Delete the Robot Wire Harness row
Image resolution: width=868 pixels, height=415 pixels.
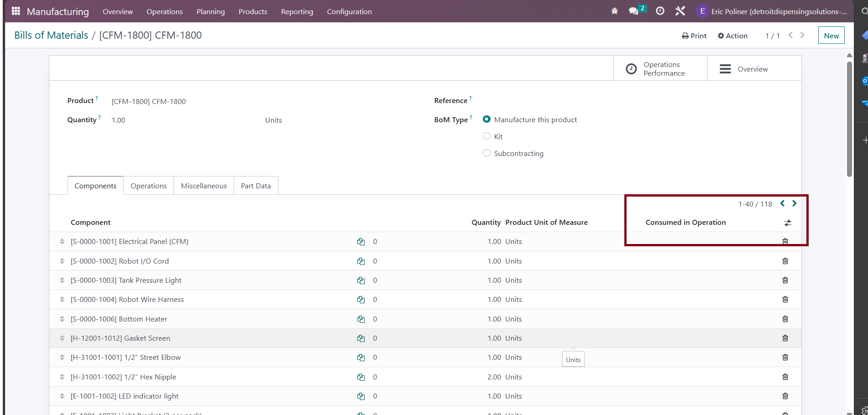coord(785,299)
